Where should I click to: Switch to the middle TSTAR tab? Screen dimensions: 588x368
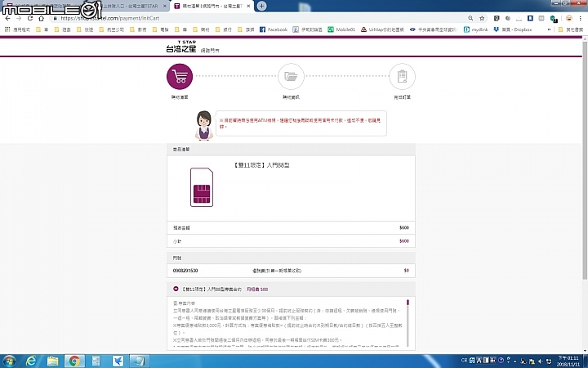(127, 6)
